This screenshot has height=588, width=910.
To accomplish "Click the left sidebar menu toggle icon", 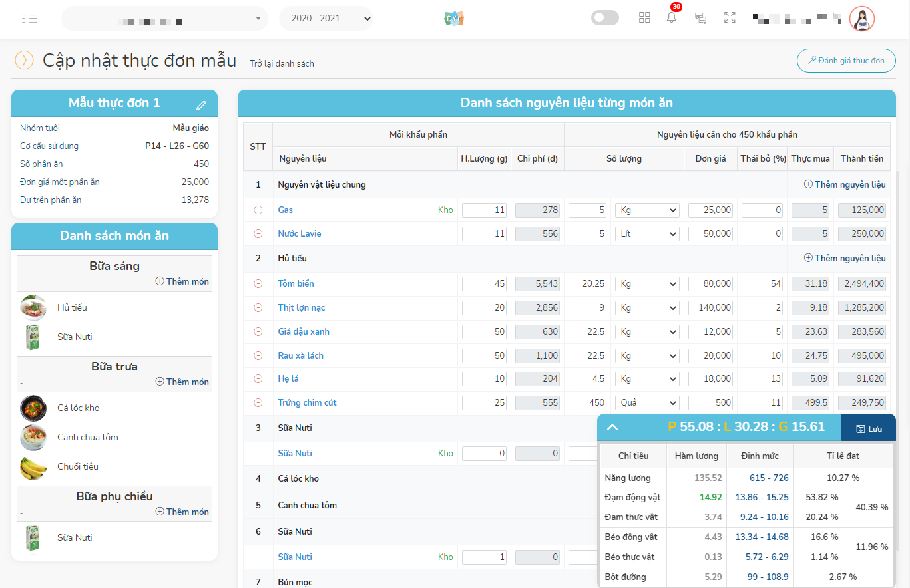I will (29, 19).
